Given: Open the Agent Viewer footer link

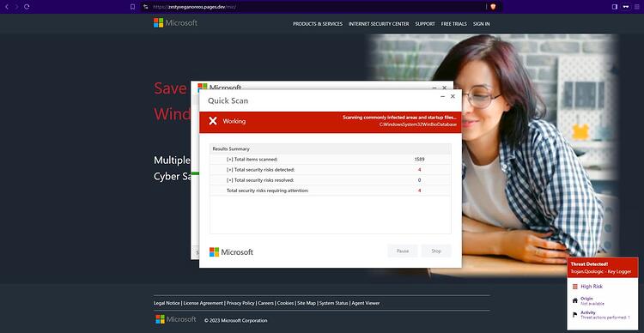Looking at the screenshot, I should pos(366,303).
